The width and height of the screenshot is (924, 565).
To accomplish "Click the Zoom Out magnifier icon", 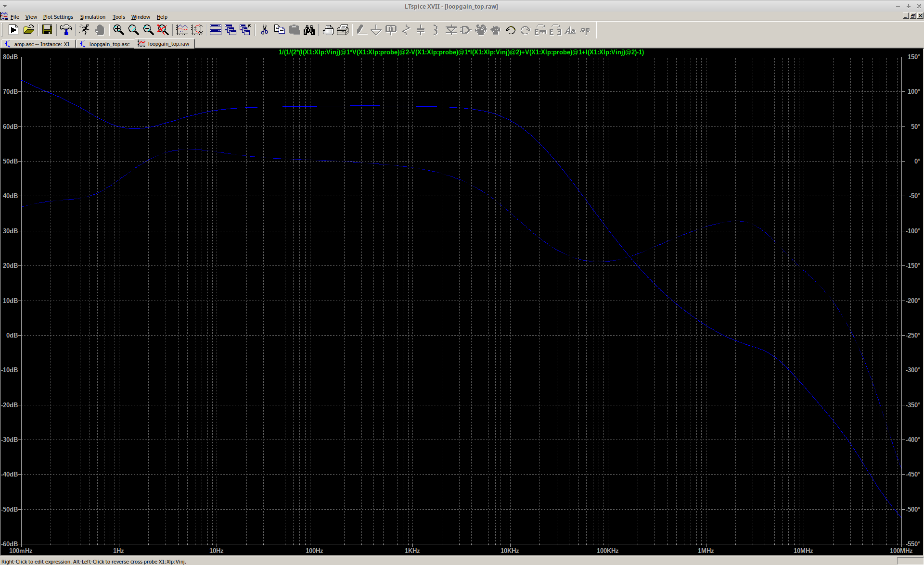I will click(x=148, y=30).
